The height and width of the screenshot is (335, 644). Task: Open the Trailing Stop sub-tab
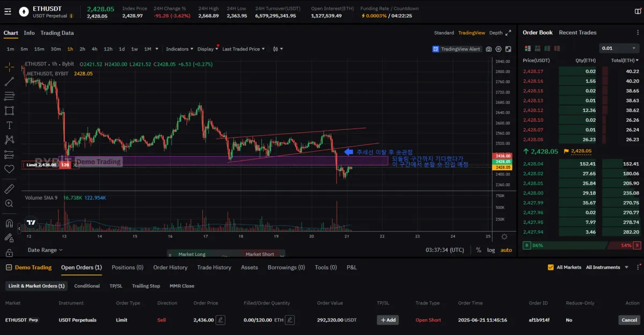[146, 286]
